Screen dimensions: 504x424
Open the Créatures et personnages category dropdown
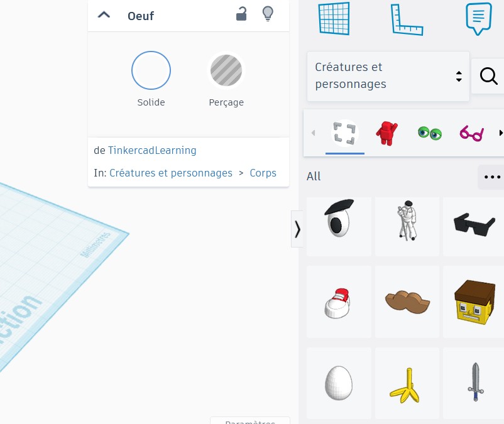[x=388, y=76]
